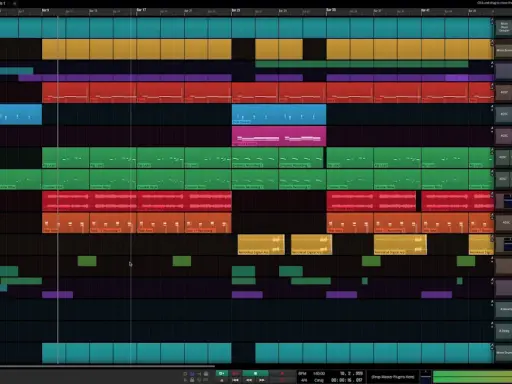Select the pink MIDI clip at Bar 25

[x=279, y=136]
